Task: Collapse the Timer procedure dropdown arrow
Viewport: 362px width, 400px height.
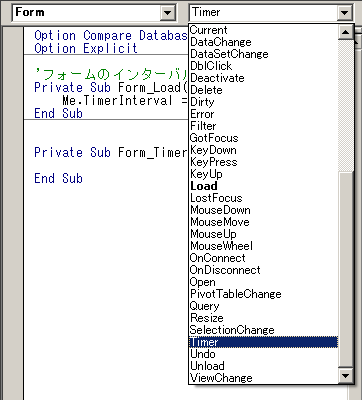Action: [344, 13]
